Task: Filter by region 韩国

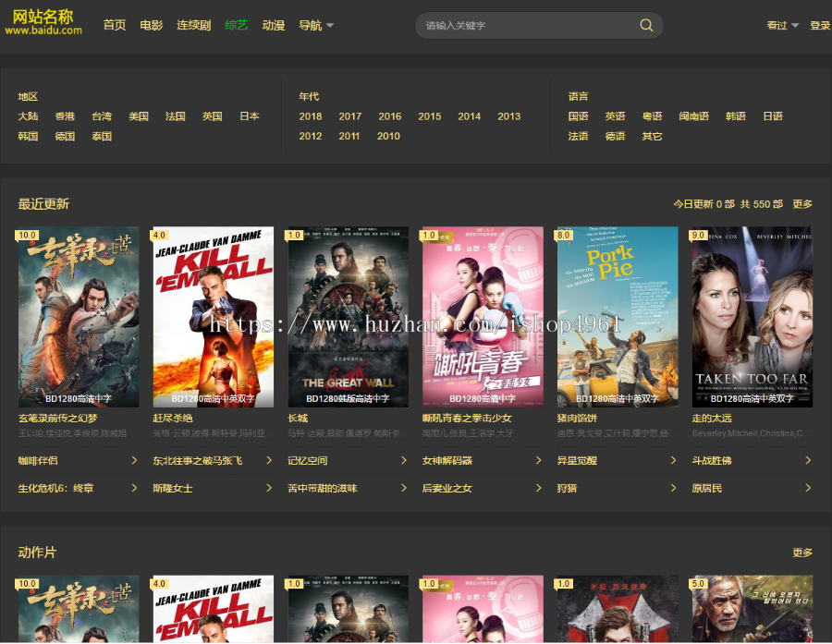Action: (28, 137)
